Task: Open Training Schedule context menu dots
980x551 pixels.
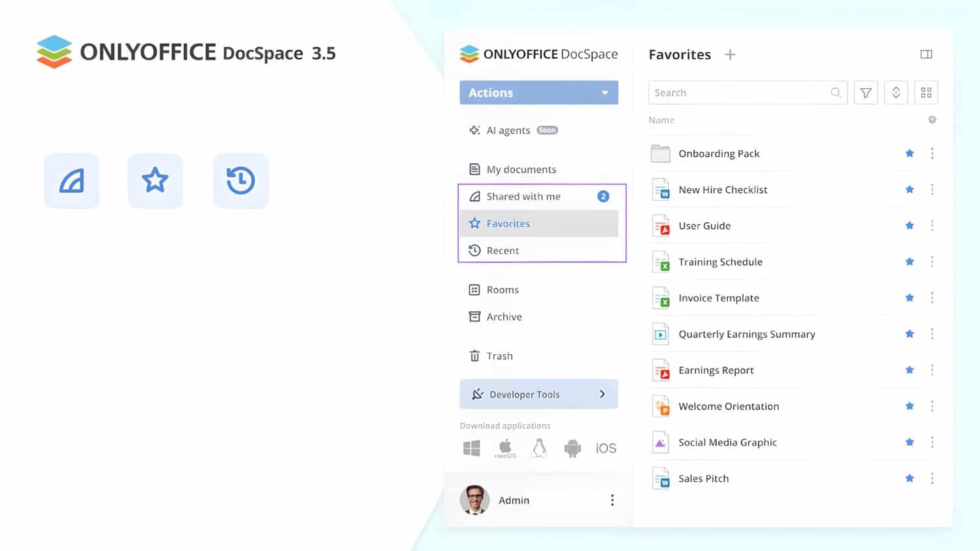Action: pos(932,261)
